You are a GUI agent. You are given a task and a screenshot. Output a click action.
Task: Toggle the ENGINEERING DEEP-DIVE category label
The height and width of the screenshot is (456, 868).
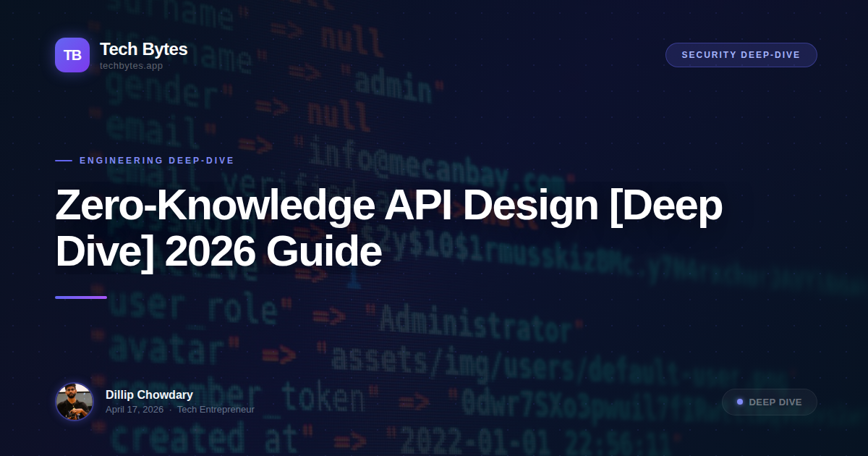pos(156,161)
